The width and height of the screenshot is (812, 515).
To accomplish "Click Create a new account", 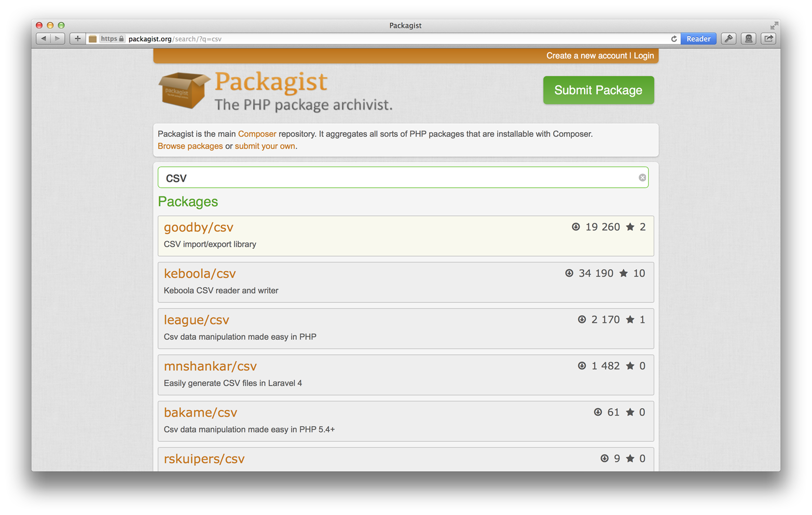I will 585,55.
